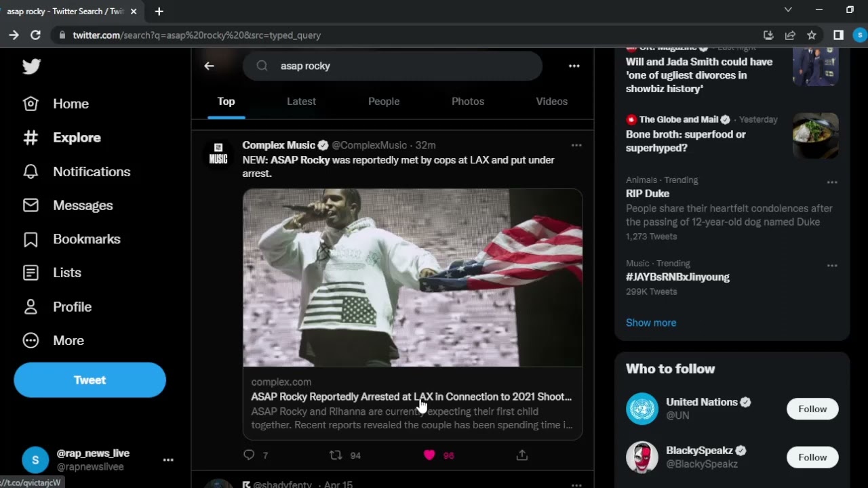
Task: Bookmark this page with star icon
Action: coord(812,35)
